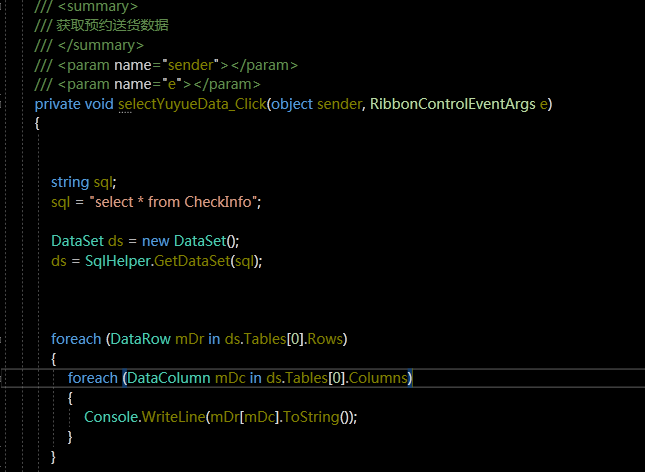This screenshot has width=645, height=472.
Task: Click the 'object' keyword in the signature
Action: point(292,104)
